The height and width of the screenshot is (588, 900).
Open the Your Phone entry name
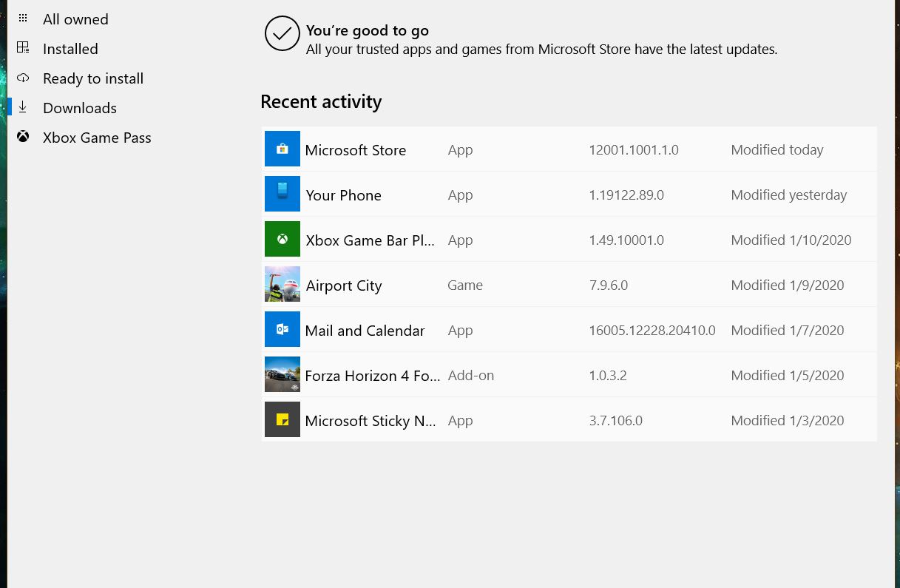click(344, 195)
